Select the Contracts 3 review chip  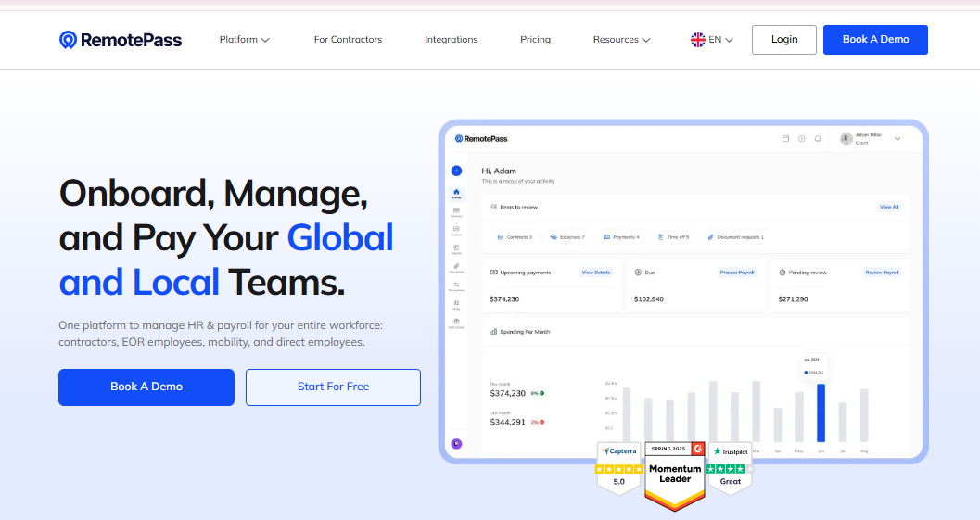tap(515, 237)
